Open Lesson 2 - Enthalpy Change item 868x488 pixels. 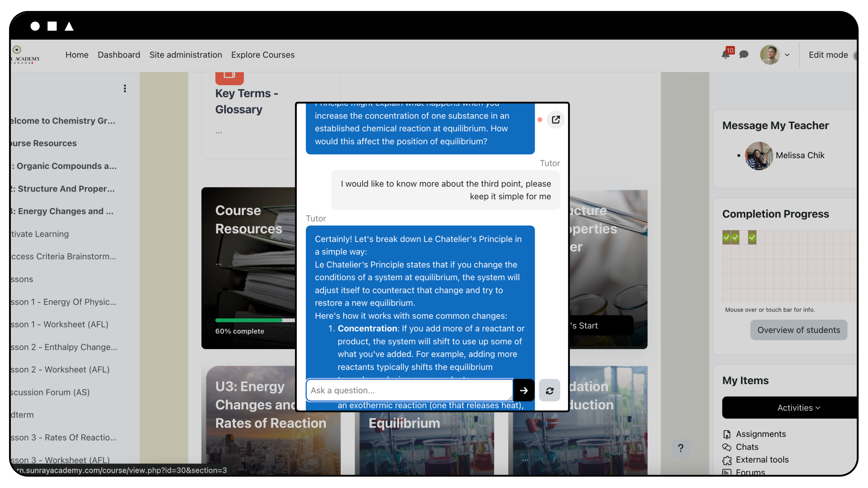(64, 347)
